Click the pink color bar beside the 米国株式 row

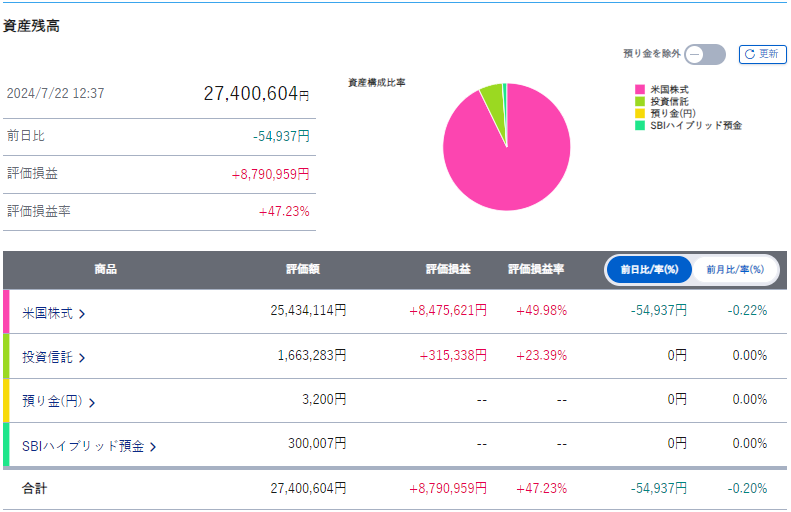pos(6,312)
